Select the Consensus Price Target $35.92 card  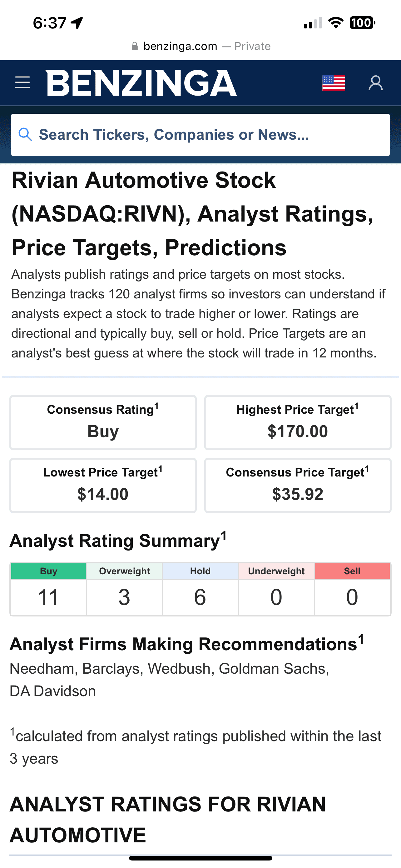tap(298, 485)
